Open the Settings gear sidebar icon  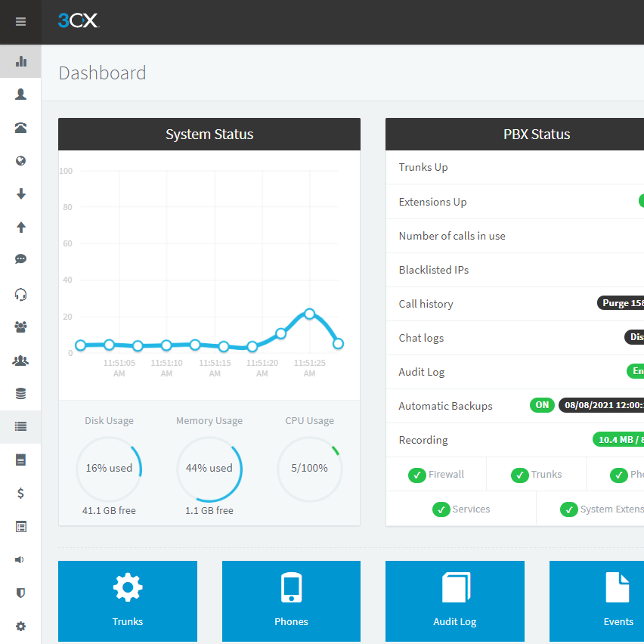(20, 627)
